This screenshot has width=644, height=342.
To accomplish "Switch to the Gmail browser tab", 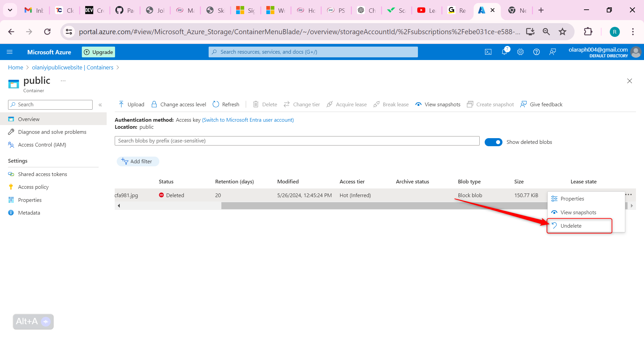I will (x=34, y=10).
